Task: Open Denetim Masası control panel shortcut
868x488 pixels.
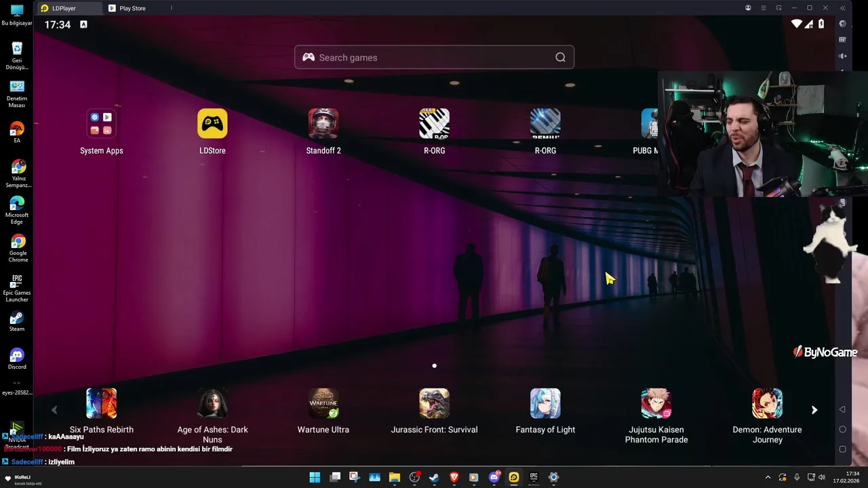Action: pos(17,94)
